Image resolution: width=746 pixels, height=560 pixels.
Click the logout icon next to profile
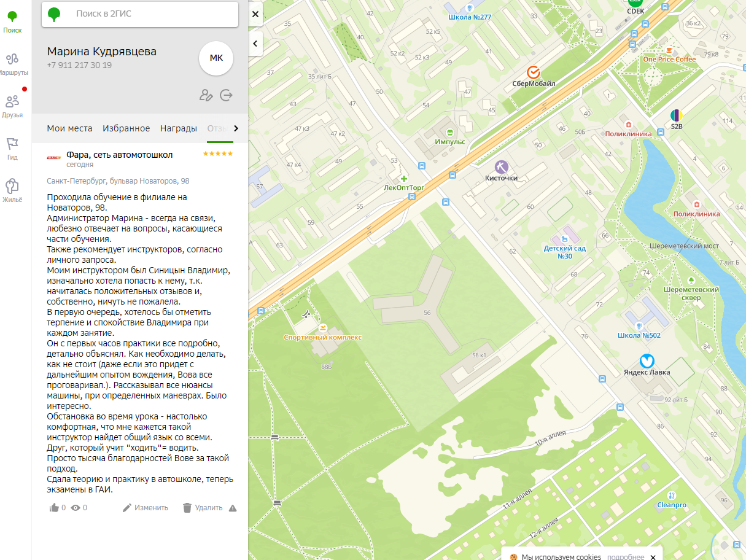click(x=226, y=95)
